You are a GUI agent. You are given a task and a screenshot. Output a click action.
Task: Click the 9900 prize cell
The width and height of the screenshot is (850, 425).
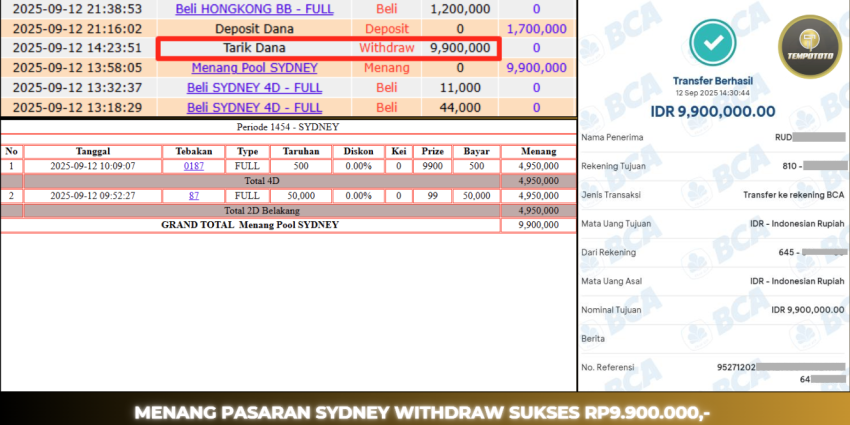432,166
